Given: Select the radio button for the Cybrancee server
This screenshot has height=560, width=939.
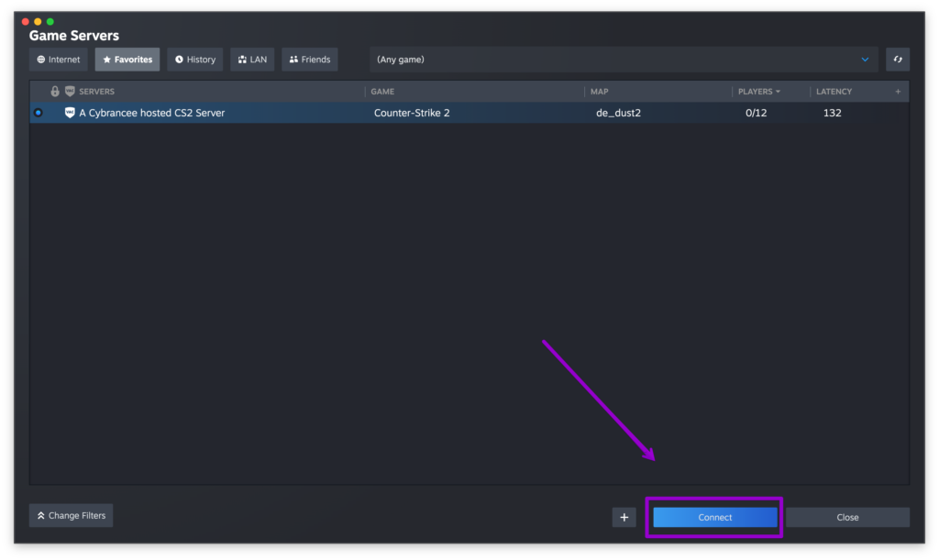Looking at the screenshot, I should 37,112.
